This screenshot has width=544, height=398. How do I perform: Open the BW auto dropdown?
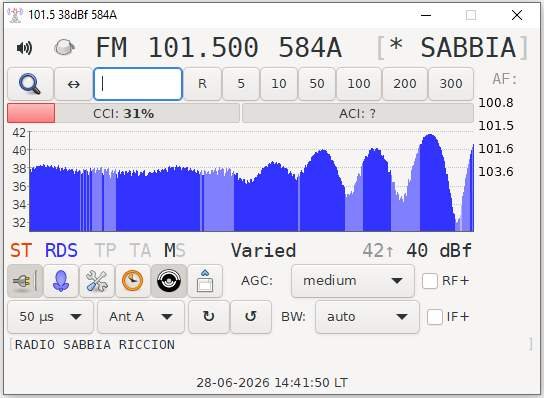pos(367,317)
